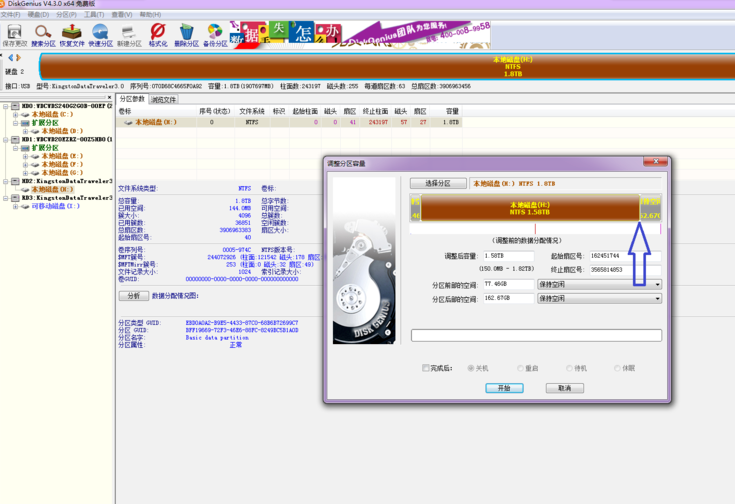Collapse the HD0 disk tree node

point(6,106)
